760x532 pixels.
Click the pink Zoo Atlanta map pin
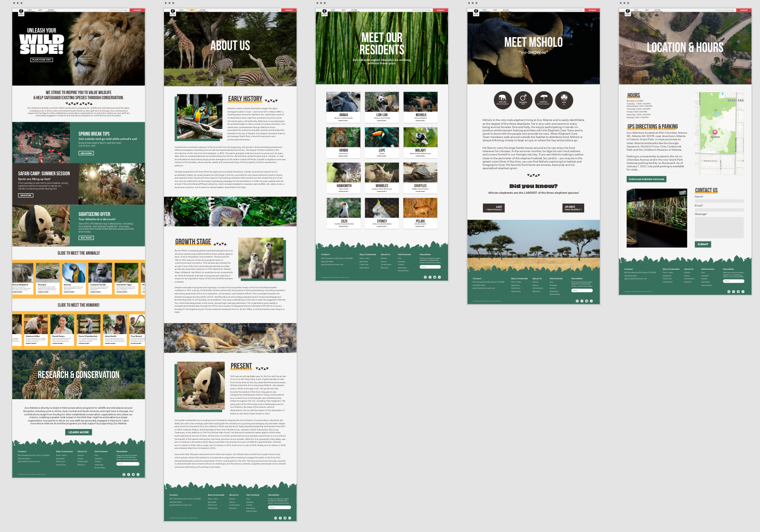(x=715, y=133)
